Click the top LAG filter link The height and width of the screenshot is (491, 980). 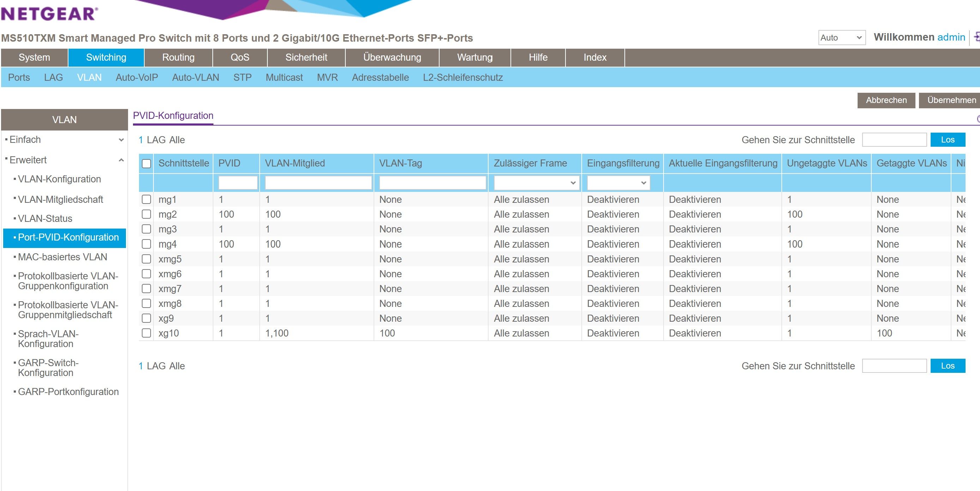[x=156, y=140]
